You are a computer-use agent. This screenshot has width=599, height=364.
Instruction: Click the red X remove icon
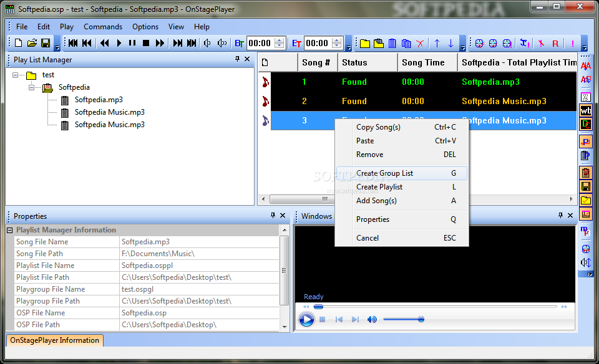pyautogui.click(x=420, y=43)
